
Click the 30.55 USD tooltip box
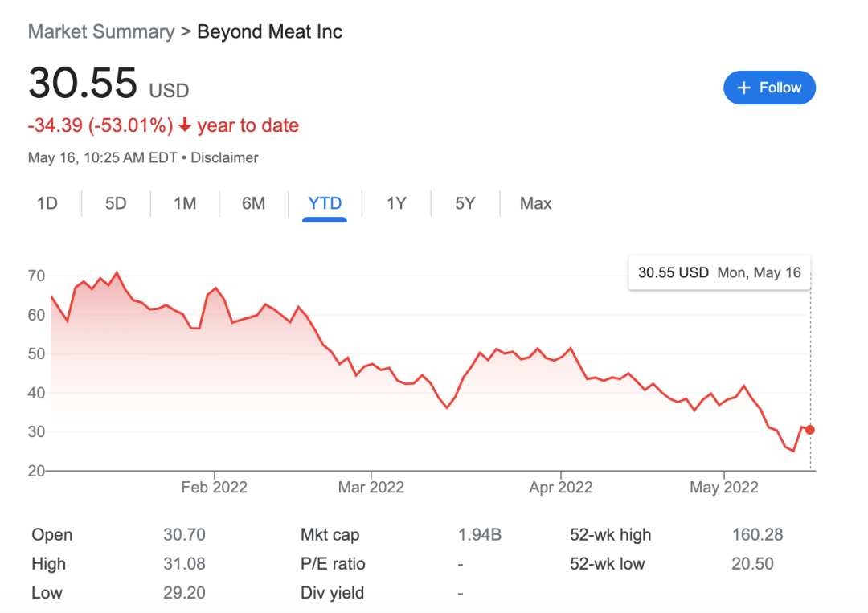[719, 272]
